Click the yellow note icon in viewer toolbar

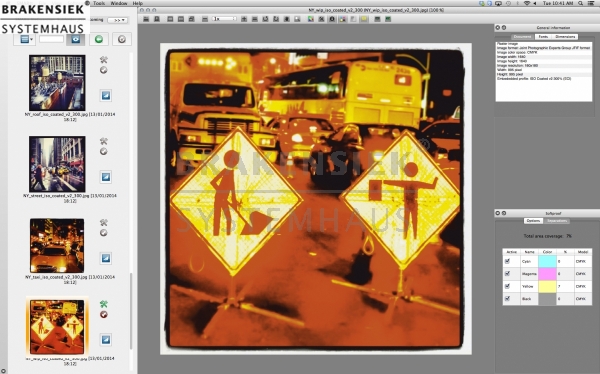coord(364,19)
